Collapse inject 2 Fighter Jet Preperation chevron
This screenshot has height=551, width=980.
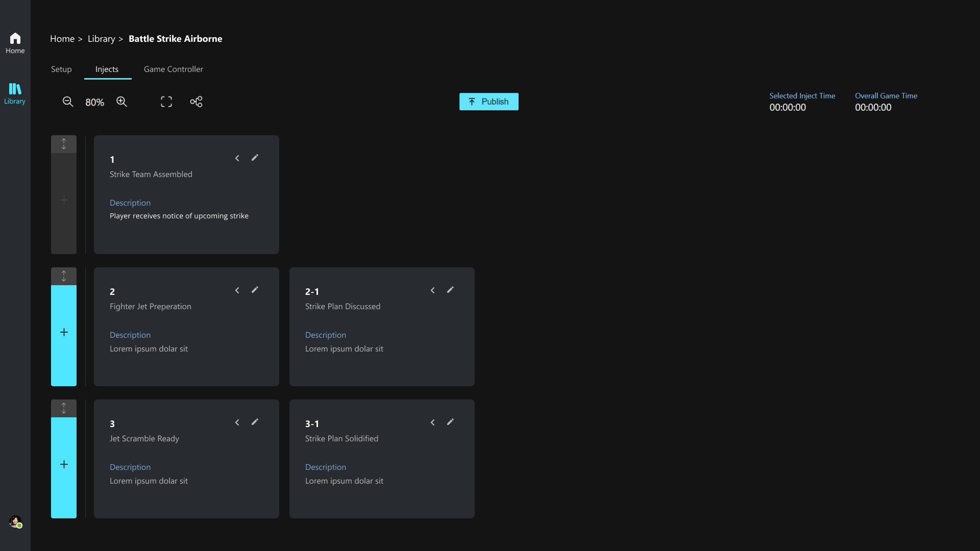237,290
